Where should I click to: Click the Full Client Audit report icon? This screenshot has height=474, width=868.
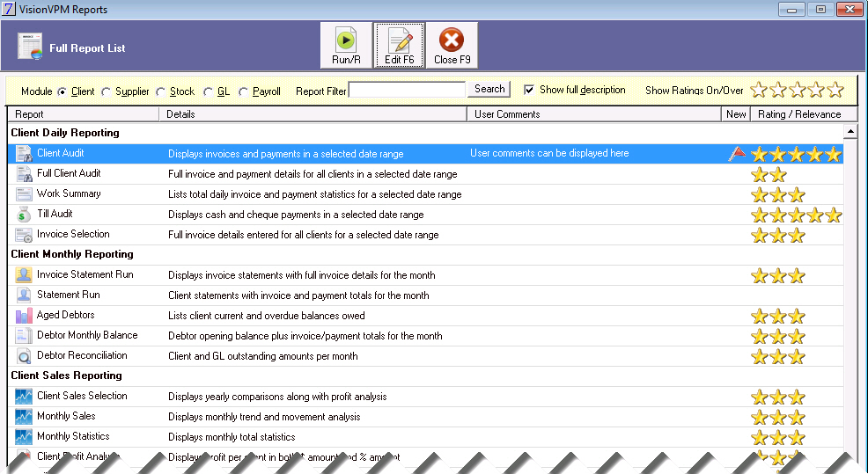[x=24, y=174]
